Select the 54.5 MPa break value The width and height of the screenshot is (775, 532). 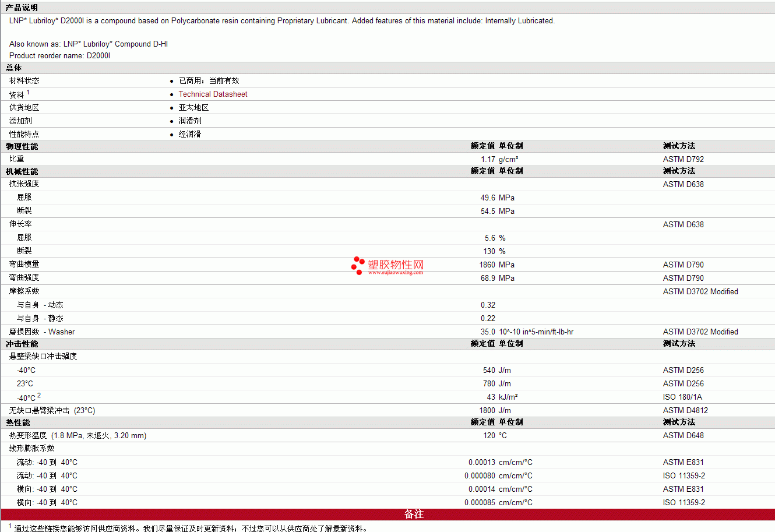click(x=498, y=211)
